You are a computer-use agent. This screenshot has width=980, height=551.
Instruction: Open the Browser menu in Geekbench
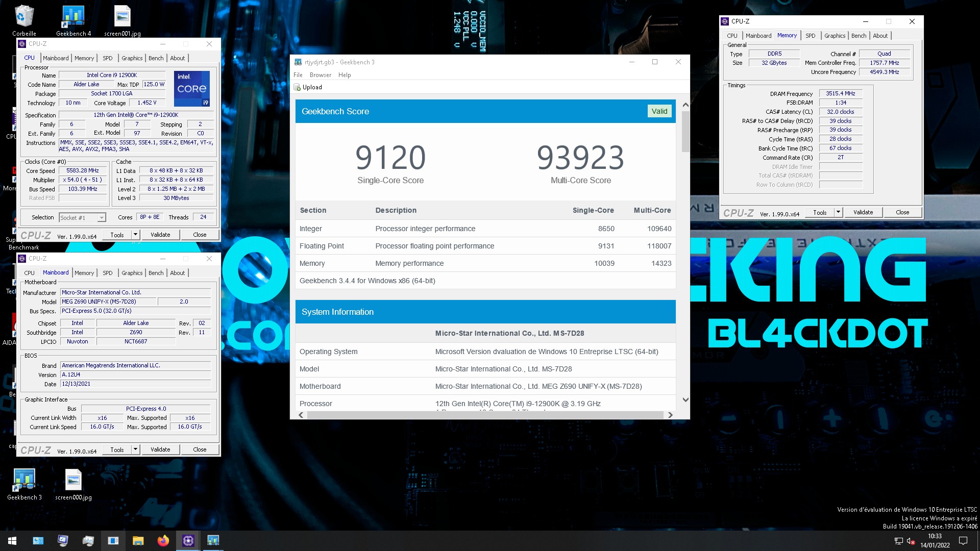(x=321, y=75)
